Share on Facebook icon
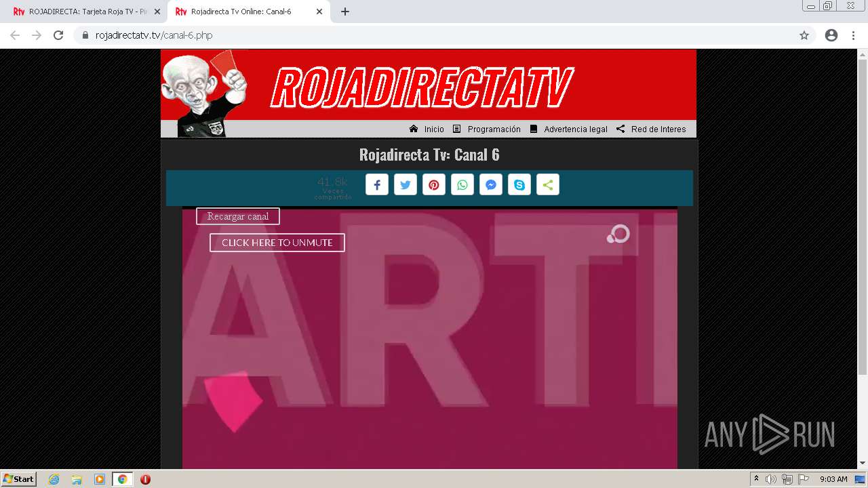Screen dimensions: 868x488 [377, 185]
